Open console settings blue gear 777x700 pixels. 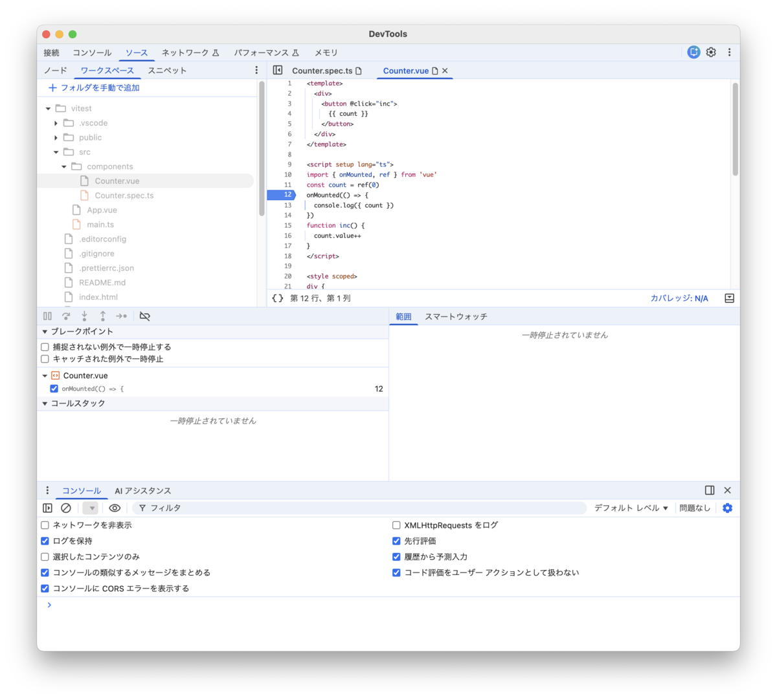(727, 508)
